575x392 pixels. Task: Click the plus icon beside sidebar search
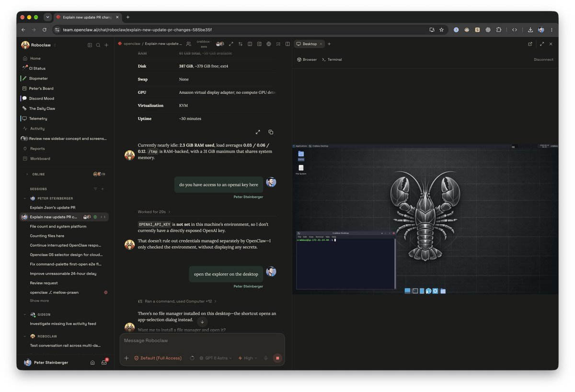coord(106,45)
